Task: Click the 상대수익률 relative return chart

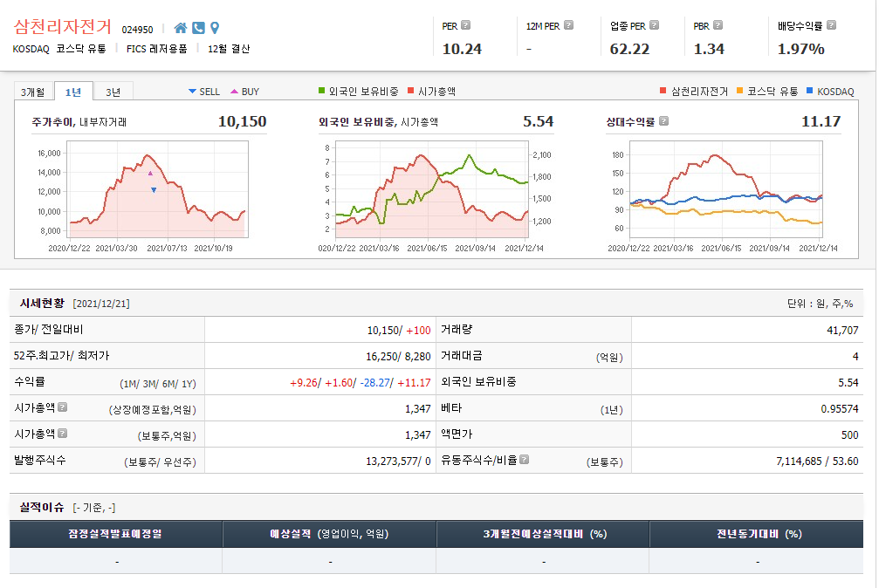Action: coord(726,189)
